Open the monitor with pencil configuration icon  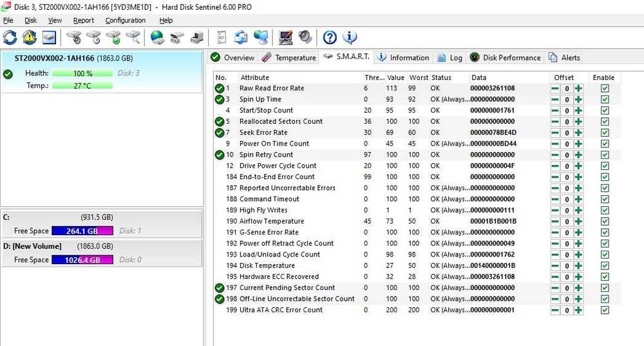[x=285, y=37]
